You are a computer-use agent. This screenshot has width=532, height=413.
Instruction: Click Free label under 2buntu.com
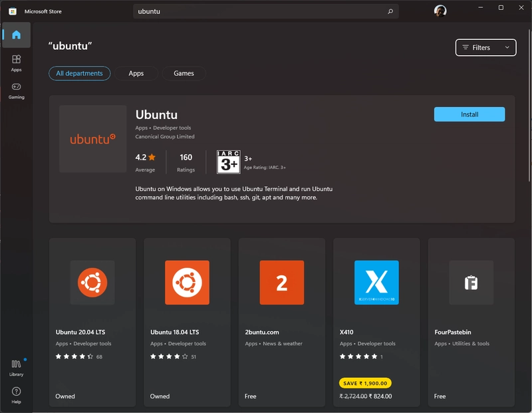click(251, 396)
